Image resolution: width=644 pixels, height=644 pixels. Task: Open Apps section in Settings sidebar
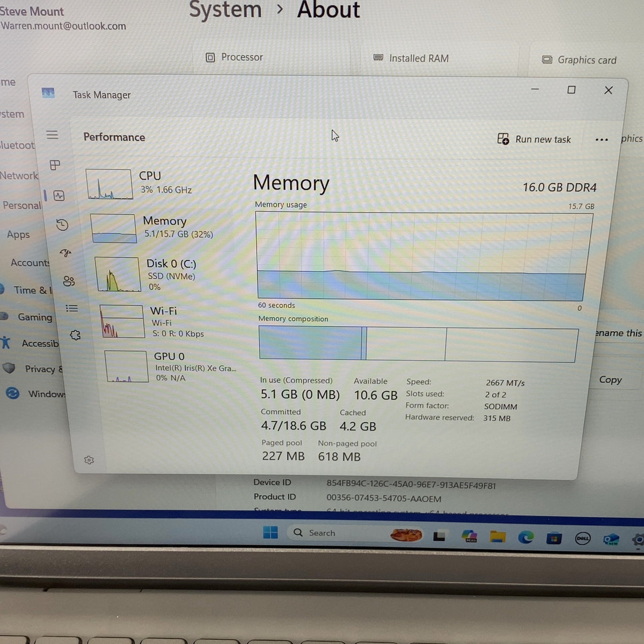(x=18, y=235)
